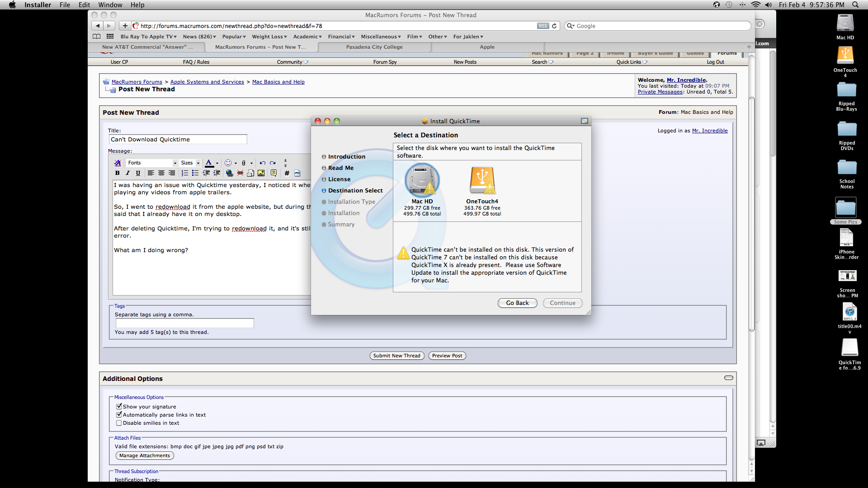Click the text color swatch A
The height and width of the screenshot is (488, 868).
(209, 163)
